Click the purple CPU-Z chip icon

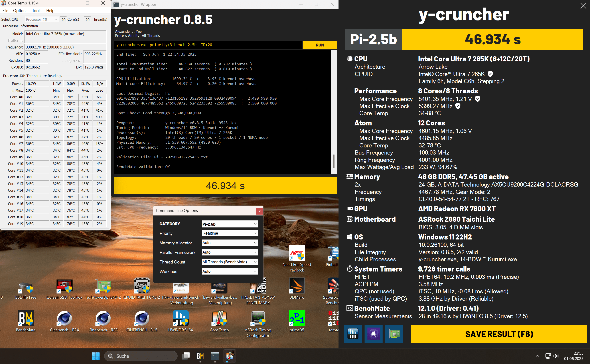tap(373, 334)
